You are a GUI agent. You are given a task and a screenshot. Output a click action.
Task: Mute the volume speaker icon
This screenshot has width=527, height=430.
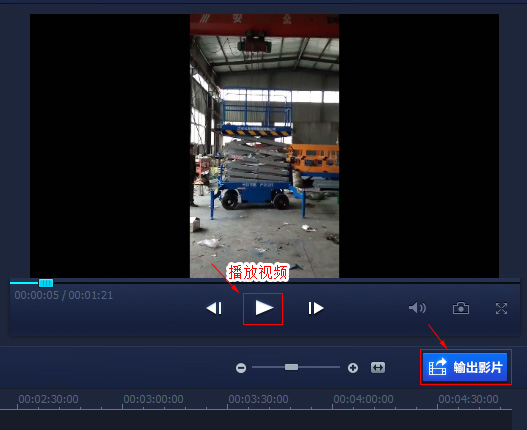point(417,308)
